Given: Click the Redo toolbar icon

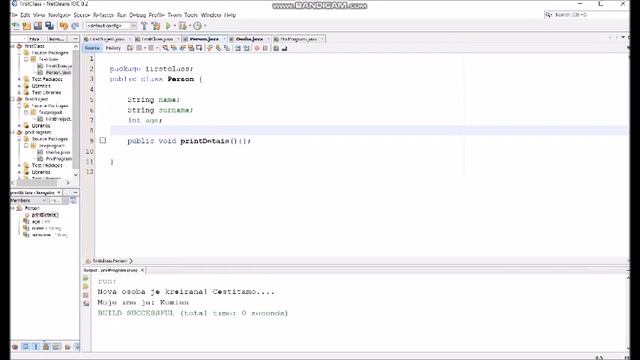Looking at the screenshot, I should click(x=75, y=26).
